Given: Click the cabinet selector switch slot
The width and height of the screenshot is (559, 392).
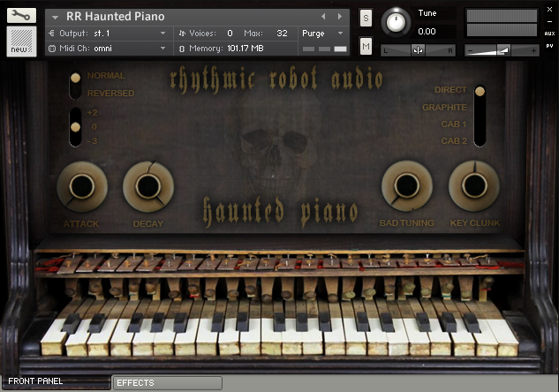Looking at the screenshot, I should click(x=480, y=116).
